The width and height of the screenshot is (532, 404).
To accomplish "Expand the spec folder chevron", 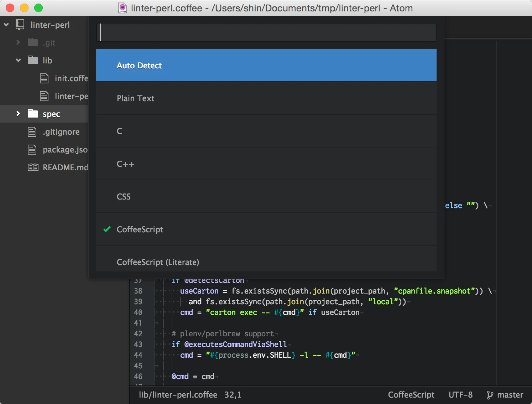I will click(x=18, y=114).
